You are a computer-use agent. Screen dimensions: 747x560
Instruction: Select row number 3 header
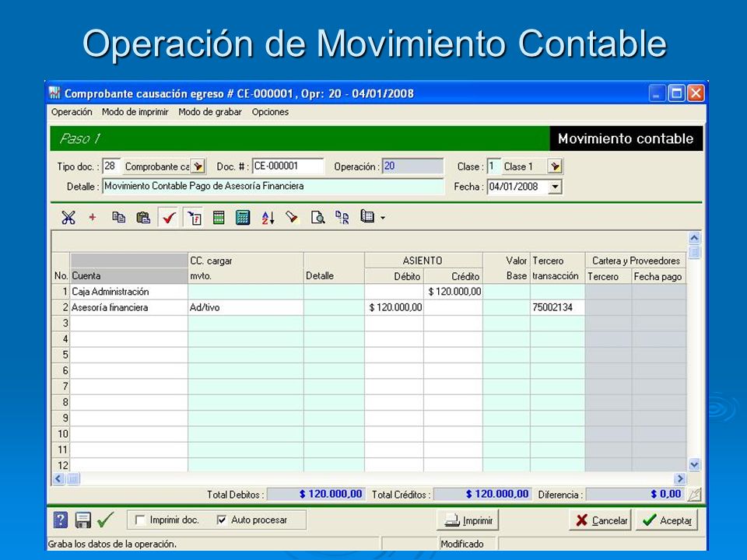pos(61,324)
